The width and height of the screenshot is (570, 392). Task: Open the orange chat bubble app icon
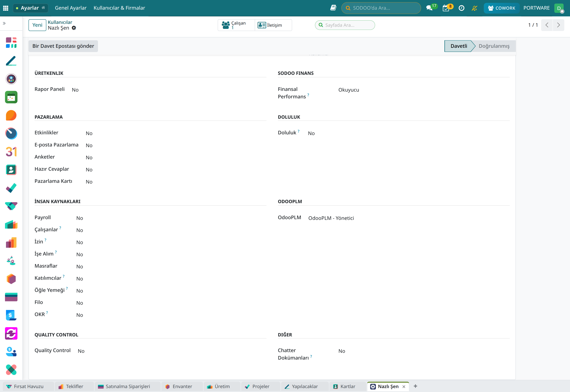point(11,115)
